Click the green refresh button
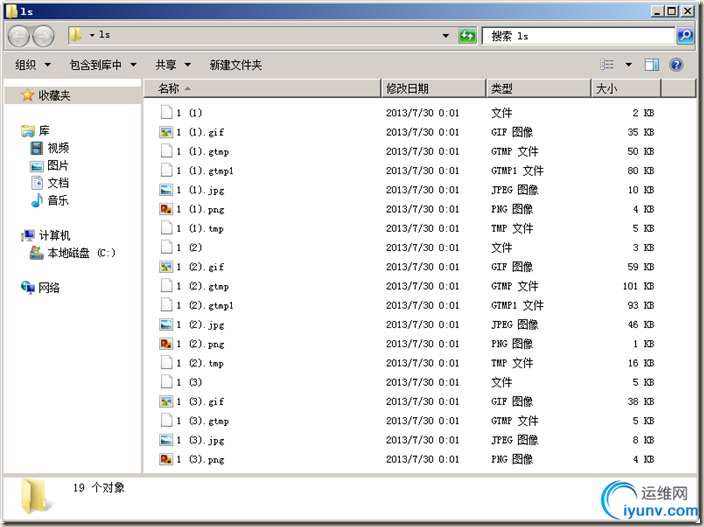This screenshot has width=704, height=527. [x=467, y=35]
